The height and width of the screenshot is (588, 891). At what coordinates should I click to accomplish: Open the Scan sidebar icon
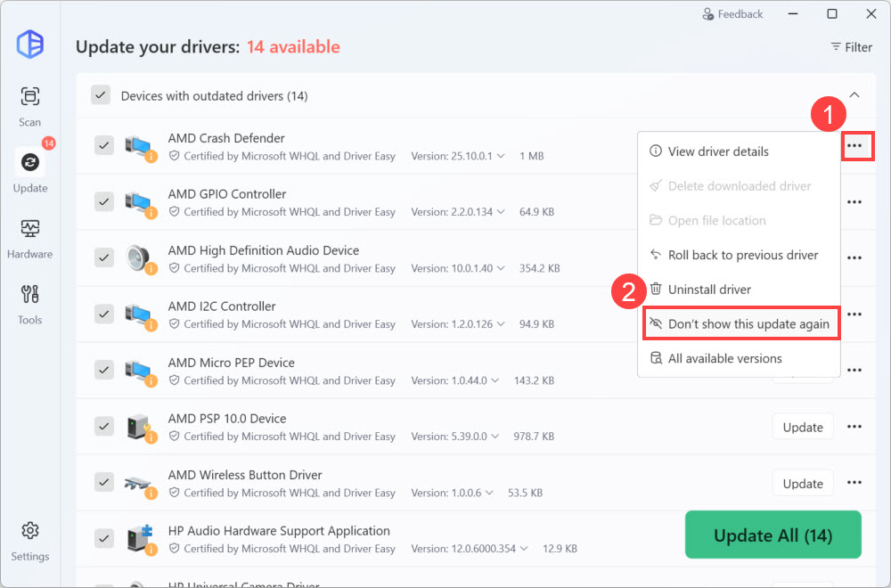click(30, 104)
